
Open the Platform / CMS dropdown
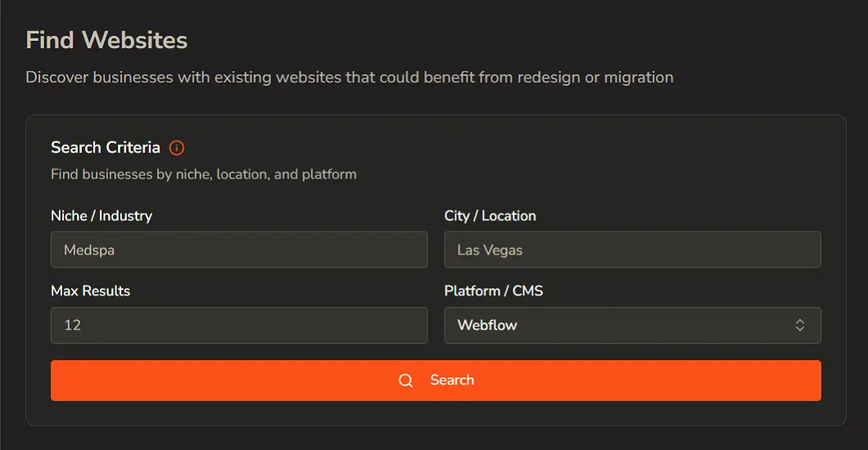coord(632,325)
